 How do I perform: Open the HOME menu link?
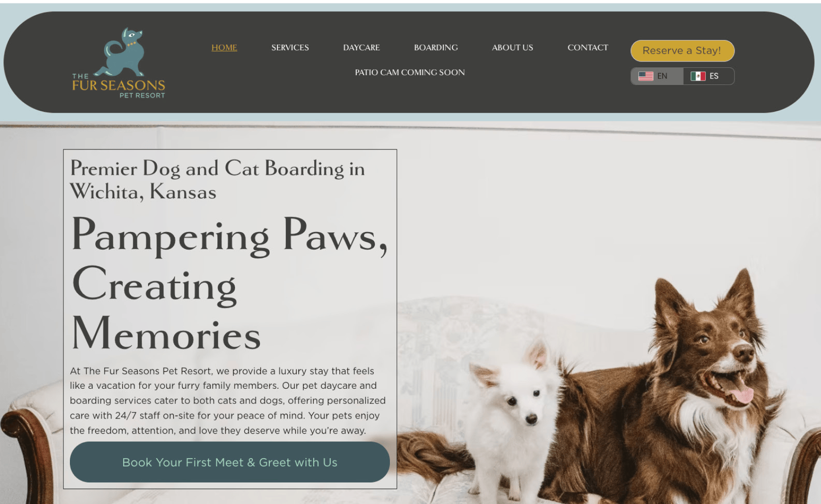click(x=224, y=47)
